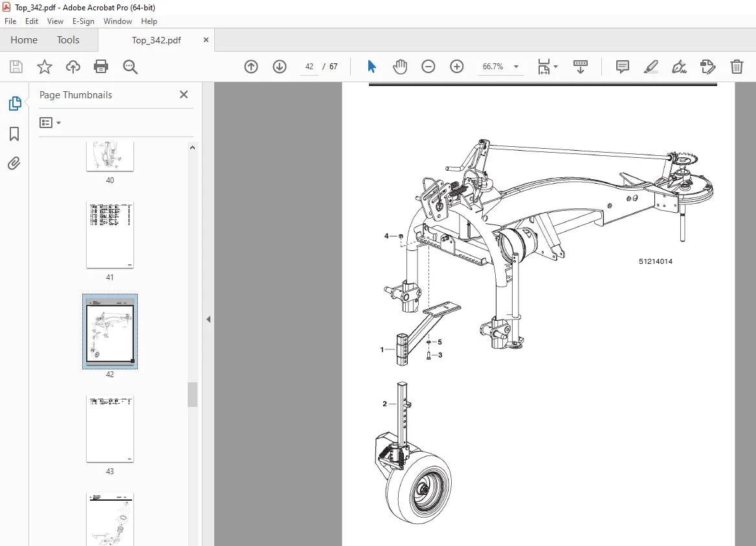This screenshot has width=756, height=546.
Task: Click the Edit/stamp tool icon
Action: click(708, 67)
